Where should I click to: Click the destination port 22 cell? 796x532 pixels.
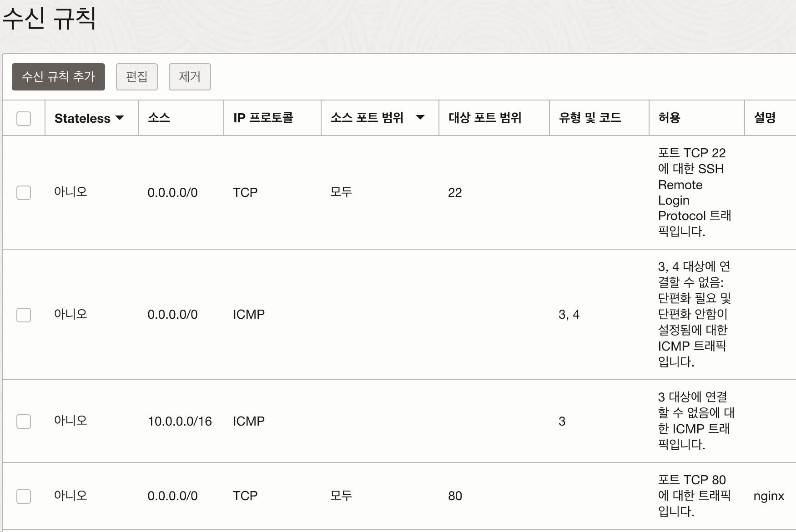455,193
